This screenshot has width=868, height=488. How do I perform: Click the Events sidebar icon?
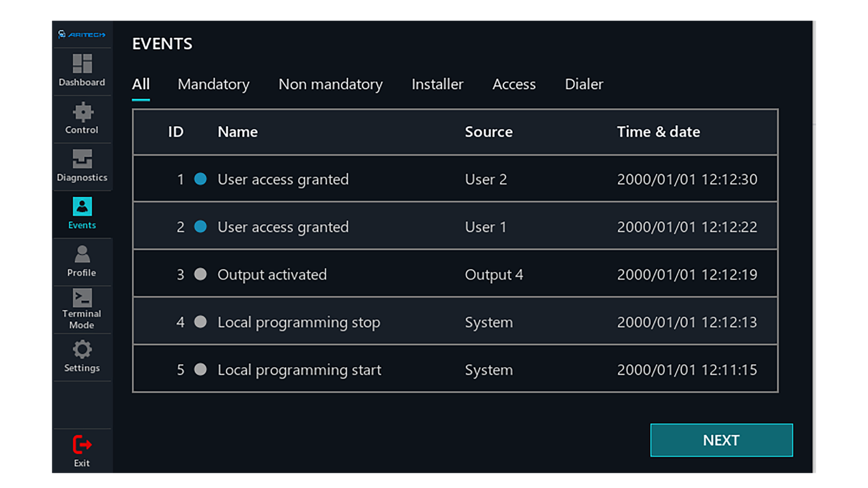point(82,212)
